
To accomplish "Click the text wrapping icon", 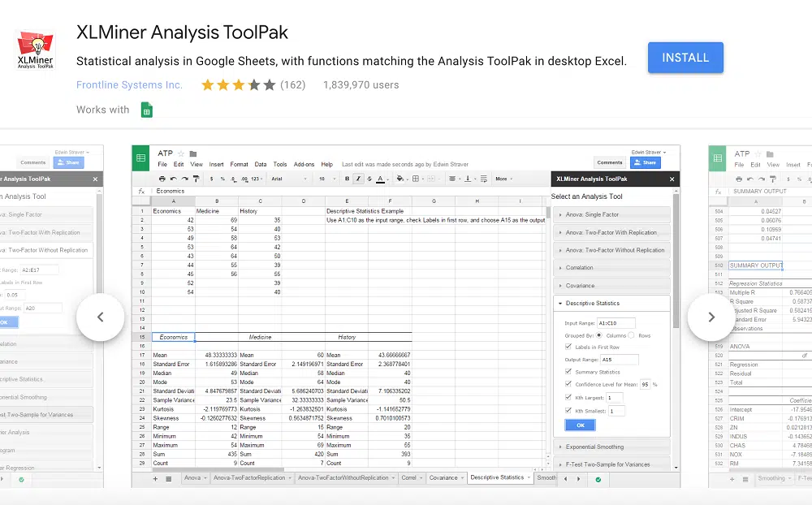I will pos(484,179).
